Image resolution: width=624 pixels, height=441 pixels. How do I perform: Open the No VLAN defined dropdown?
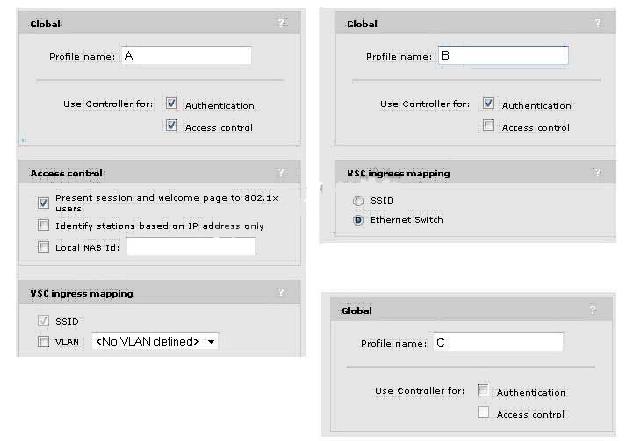click(x=155, y=341)
